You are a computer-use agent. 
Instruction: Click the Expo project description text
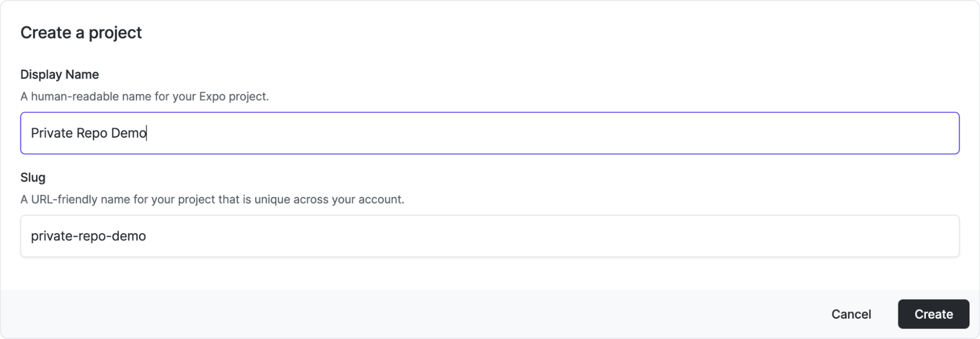[144, 96]
